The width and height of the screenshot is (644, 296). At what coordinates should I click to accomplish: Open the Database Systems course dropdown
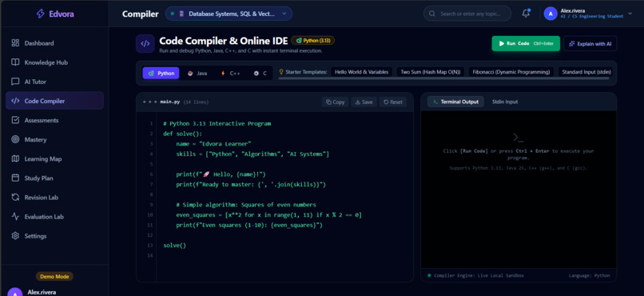[x=229, y=14]
